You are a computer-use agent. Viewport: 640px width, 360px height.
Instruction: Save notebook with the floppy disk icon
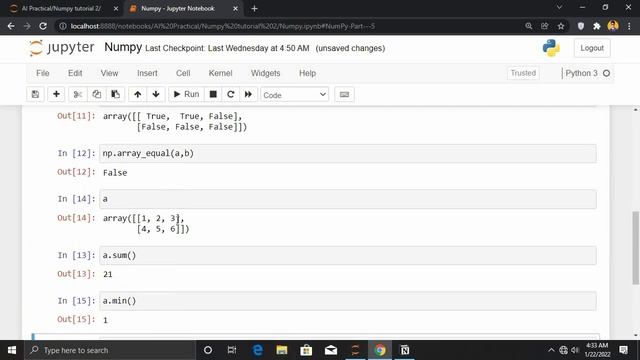click(36, 94)
